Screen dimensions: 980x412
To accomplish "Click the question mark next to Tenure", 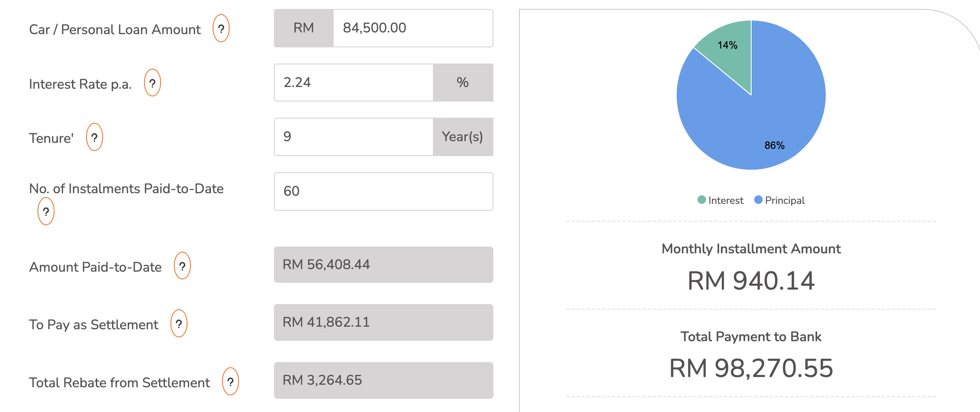I will (x=94, y=137).
